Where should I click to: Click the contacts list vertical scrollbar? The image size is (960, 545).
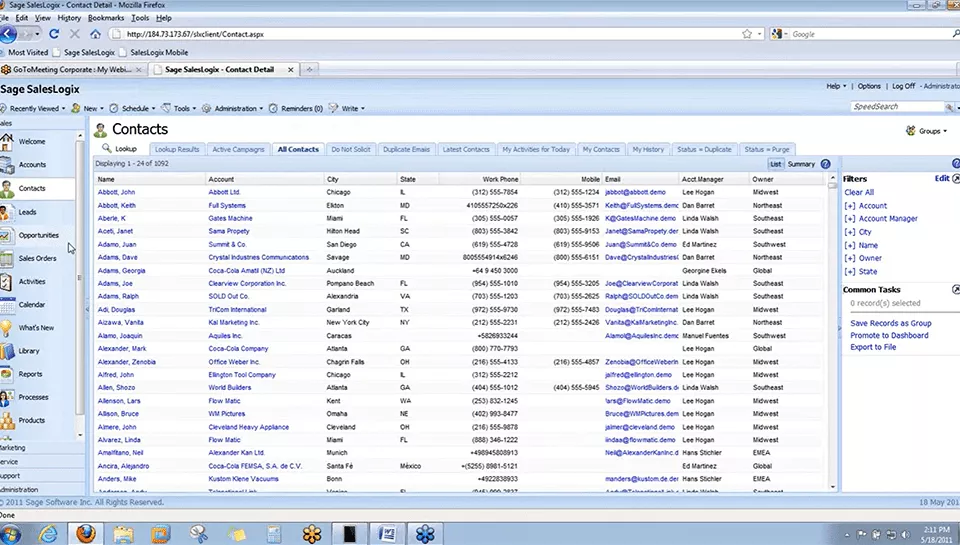[832, 331]
